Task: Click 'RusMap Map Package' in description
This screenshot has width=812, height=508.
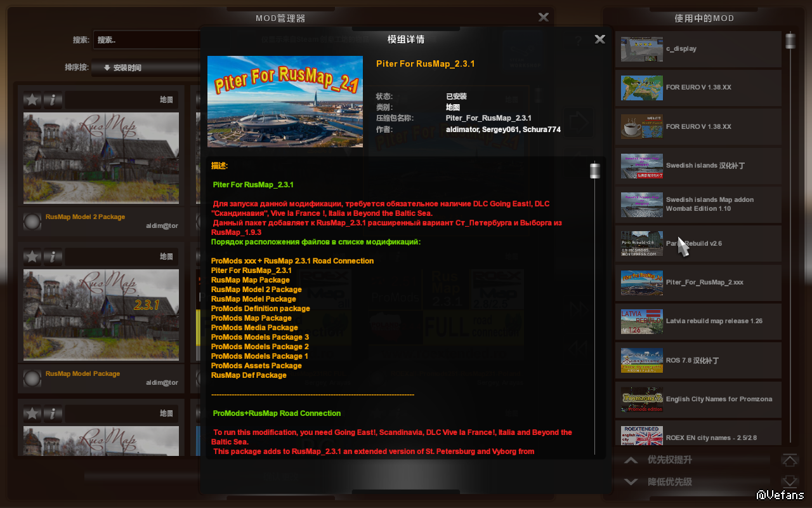Action: tap(251, 280)
